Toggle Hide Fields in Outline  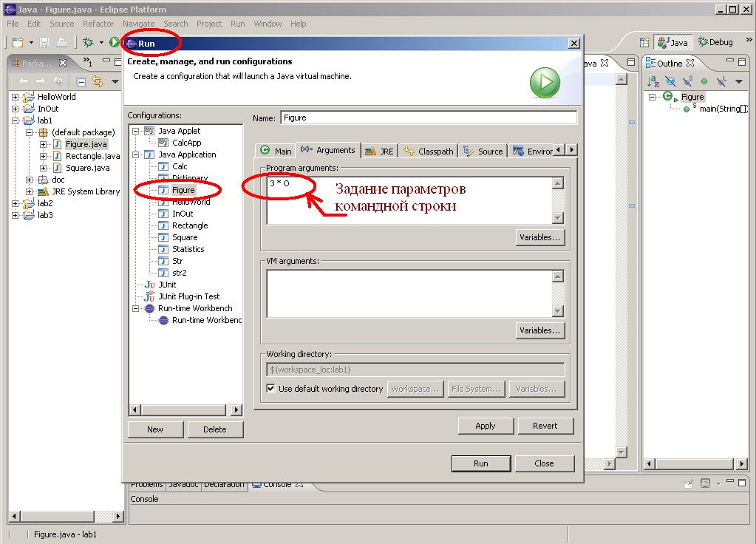pyautogui.click(x=670, y=81)
